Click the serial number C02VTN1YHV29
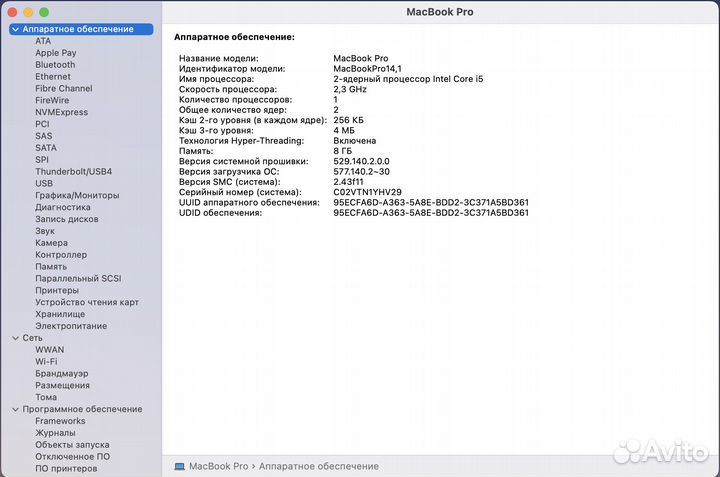 point(367,192)
